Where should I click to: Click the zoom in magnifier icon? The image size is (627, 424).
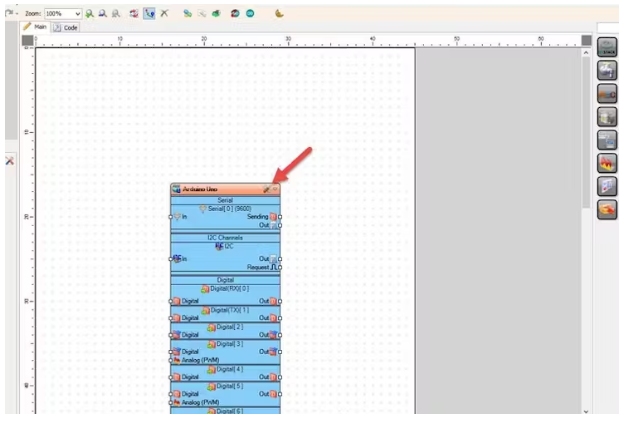click(x=89, y=13)
